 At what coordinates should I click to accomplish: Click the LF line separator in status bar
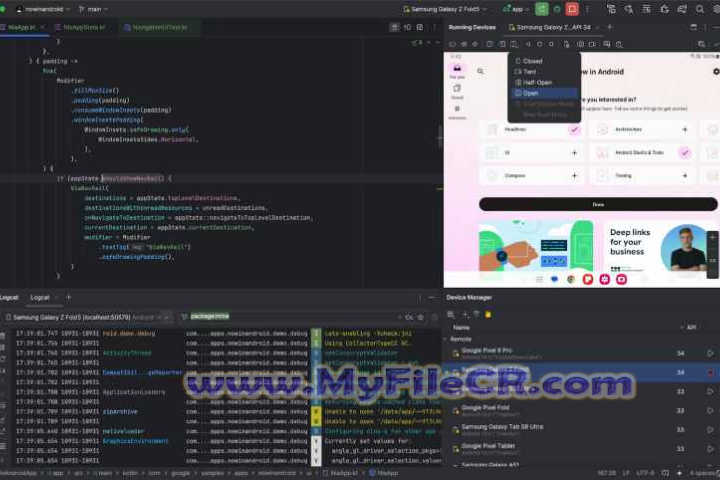[626, 473]
